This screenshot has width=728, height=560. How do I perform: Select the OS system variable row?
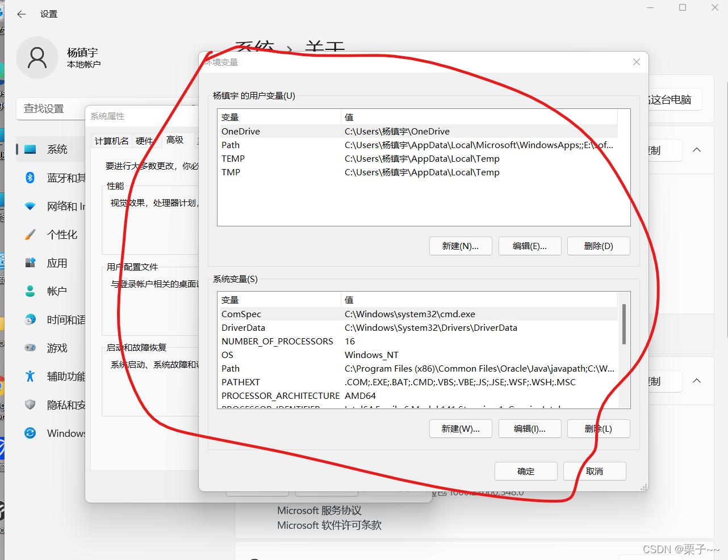point(417,355)
